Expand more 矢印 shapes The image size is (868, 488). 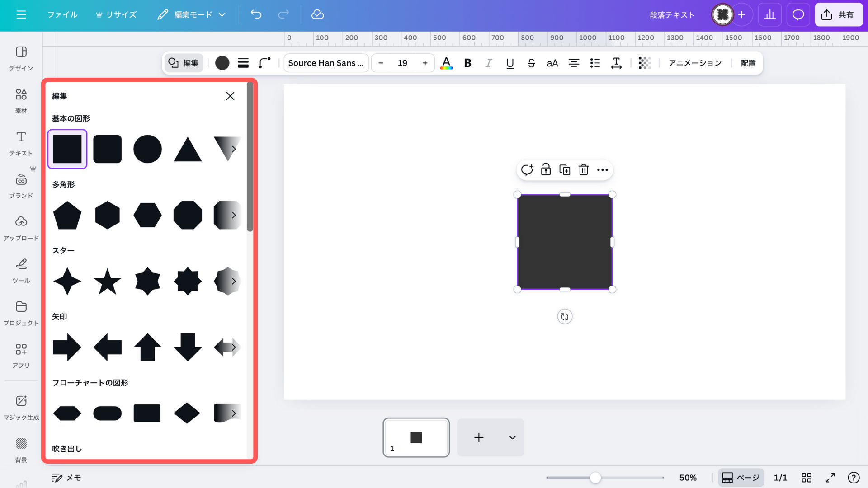[x=233, y=347]
